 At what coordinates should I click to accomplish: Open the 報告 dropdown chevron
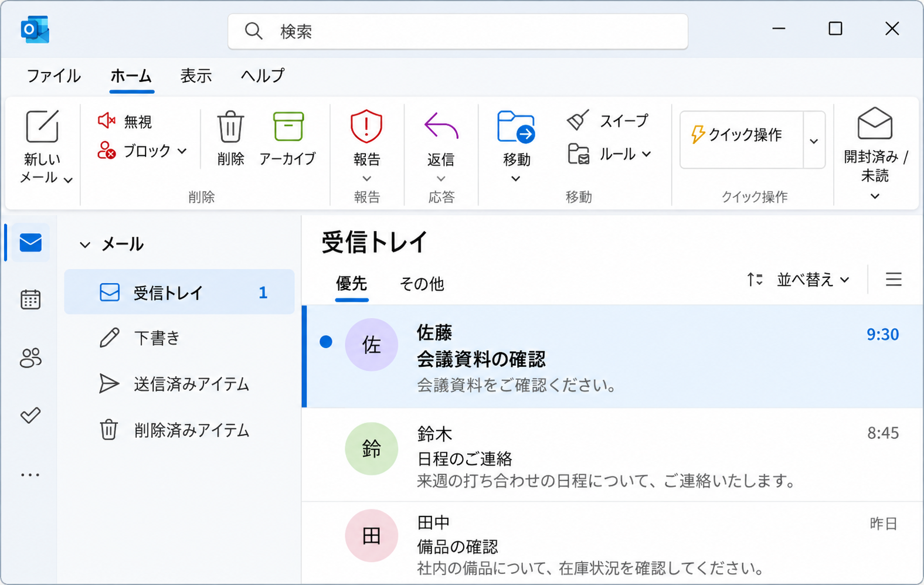click(x=366, y=179)
